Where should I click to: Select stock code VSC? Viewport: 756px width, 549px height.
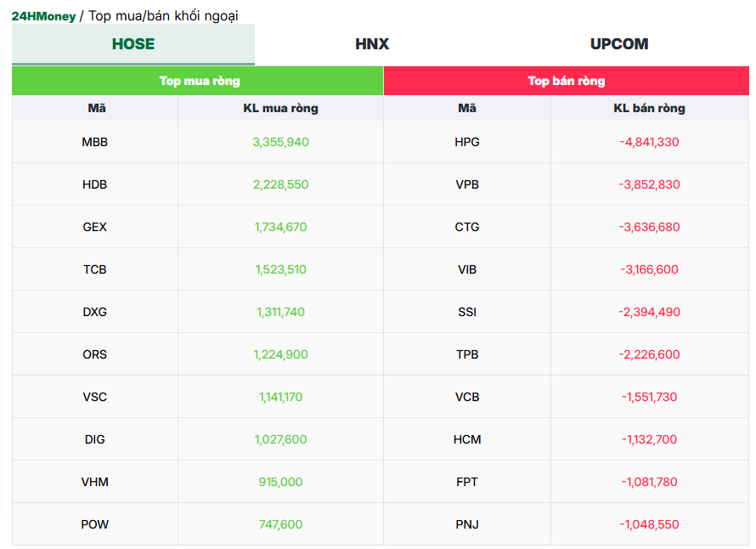pos(95,397)
